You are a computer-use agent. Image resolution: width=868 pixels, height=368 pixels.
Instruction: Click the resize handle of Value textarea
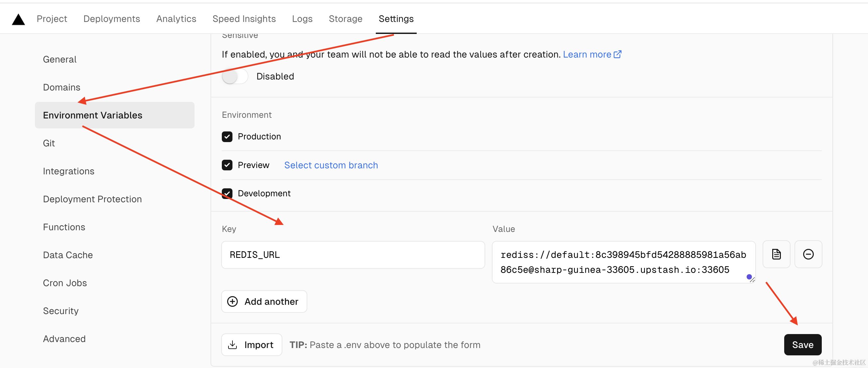click(x=752, y=280)
